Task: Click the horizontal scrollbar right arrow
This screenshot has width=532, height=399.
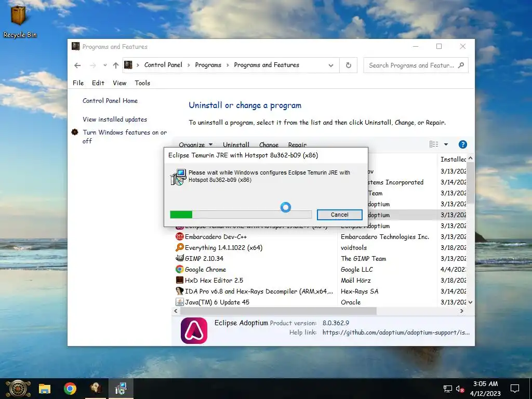Action: (x=461, y=311)
